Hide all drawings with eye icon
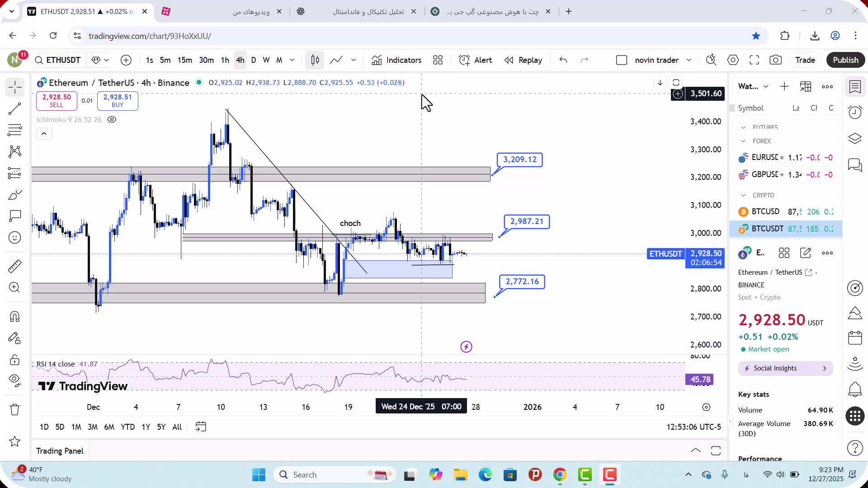This screenshot has width=868, height=488. point(15,380)
